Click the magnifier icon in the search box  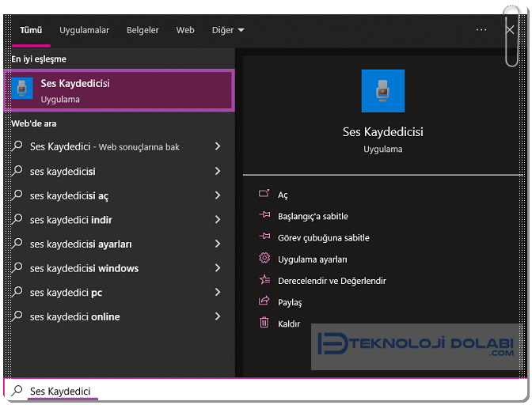pyautogui.click(x=17, y=391)
